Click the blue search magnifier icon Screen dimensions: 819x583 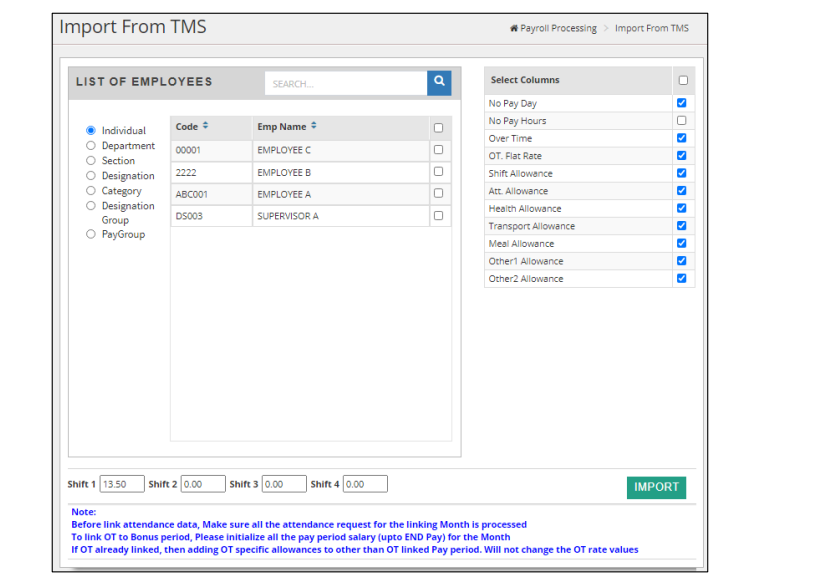point(439,83)
